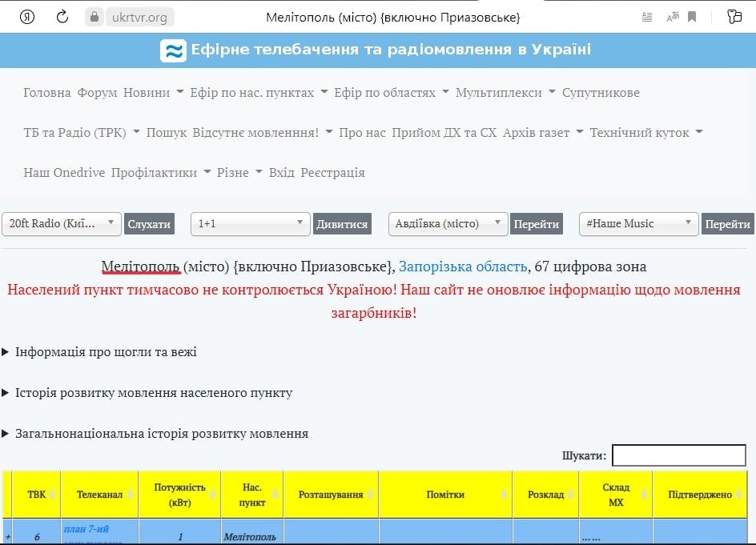Sort table by Склад МХ column
Image resolution: width=756 pixels, height=545 pixels.
pyautogui.click(x=616, y=495)
